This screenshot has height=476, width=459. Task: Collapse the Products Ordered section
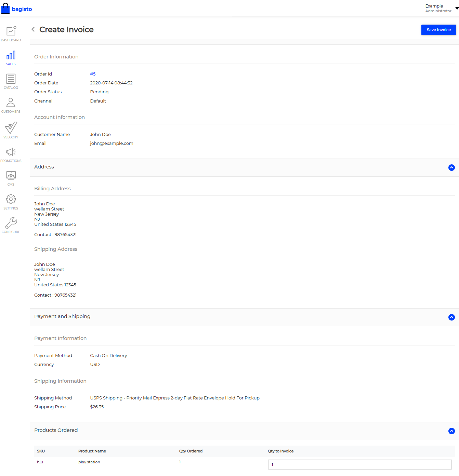pyautogui.click(x=451, y=431)
